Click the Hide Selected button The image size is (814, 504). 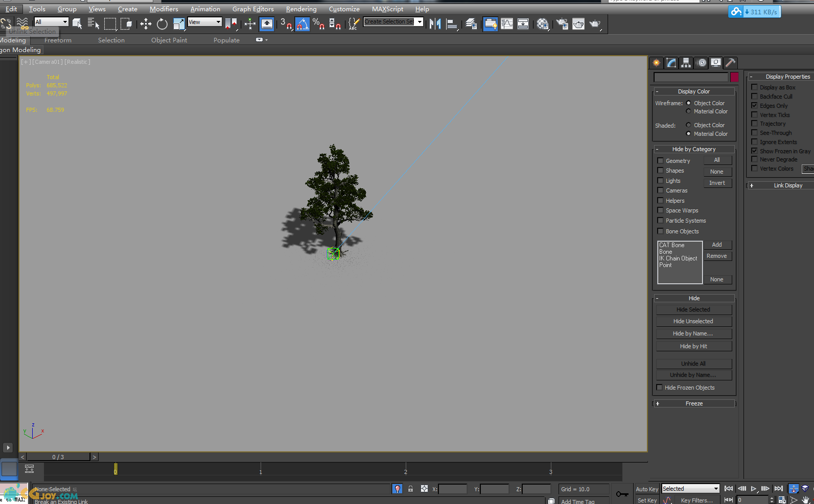[694, 309]
